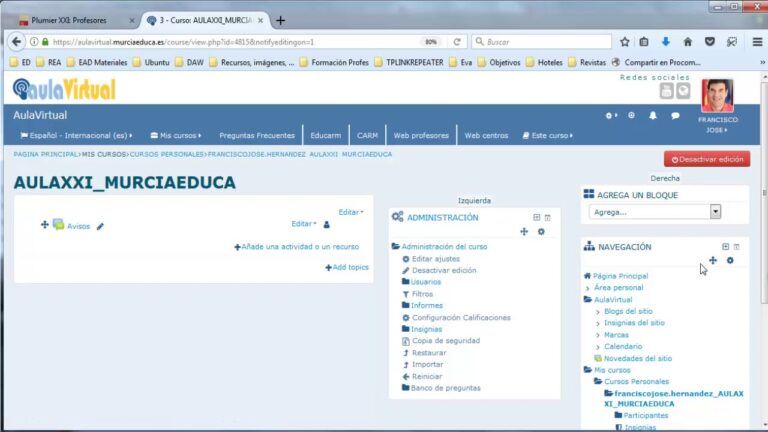Click the gear icon in Administración block

[x=541, y=232]
